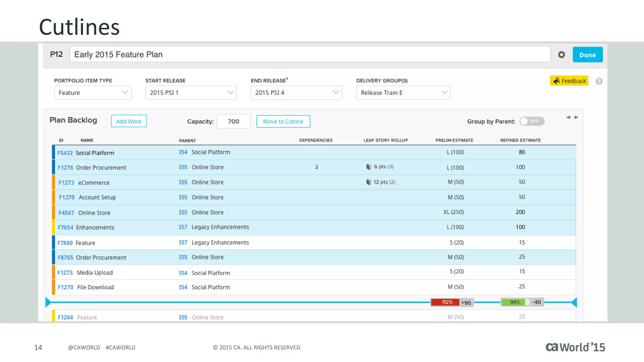Viewport: 644px width, 362px height.
Task: Click leaf story icon for 6 pts
Action: 369,167
